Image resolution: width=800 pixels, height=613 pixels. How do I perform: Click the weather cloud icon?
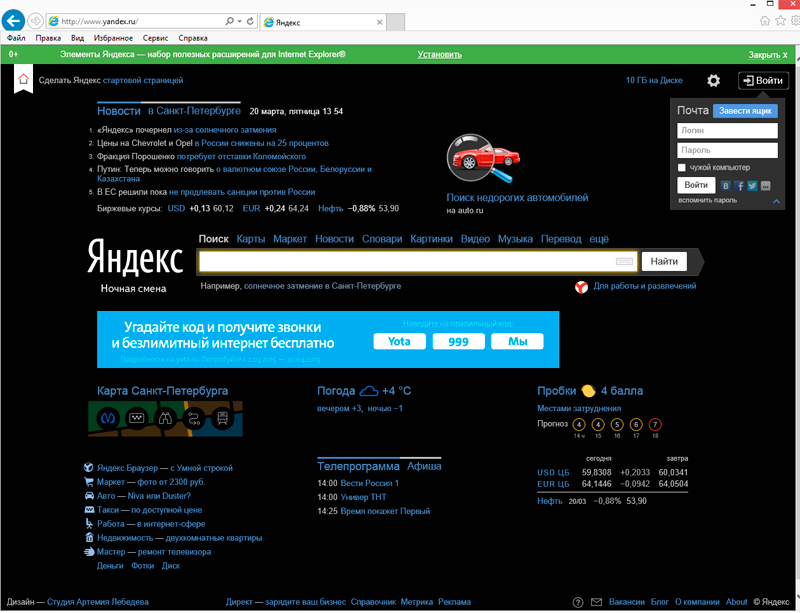pos(368,391)
